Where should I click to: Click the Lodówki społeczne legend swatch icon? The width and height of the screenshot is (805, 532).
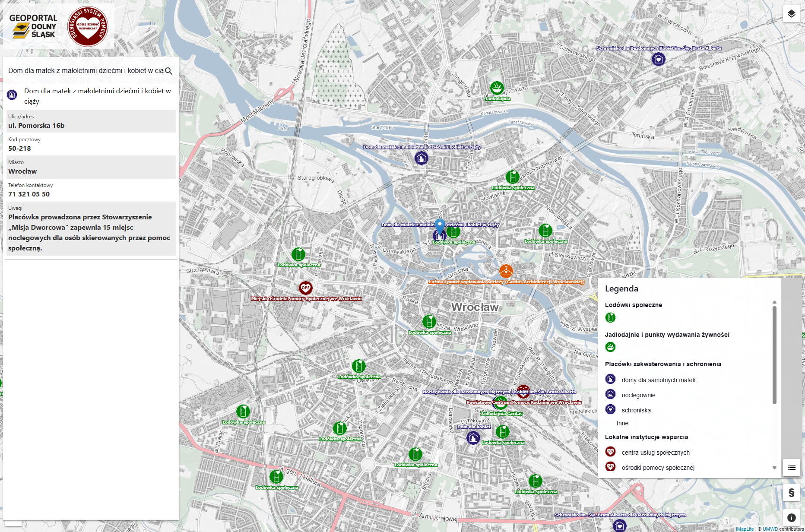pos(610,318)
